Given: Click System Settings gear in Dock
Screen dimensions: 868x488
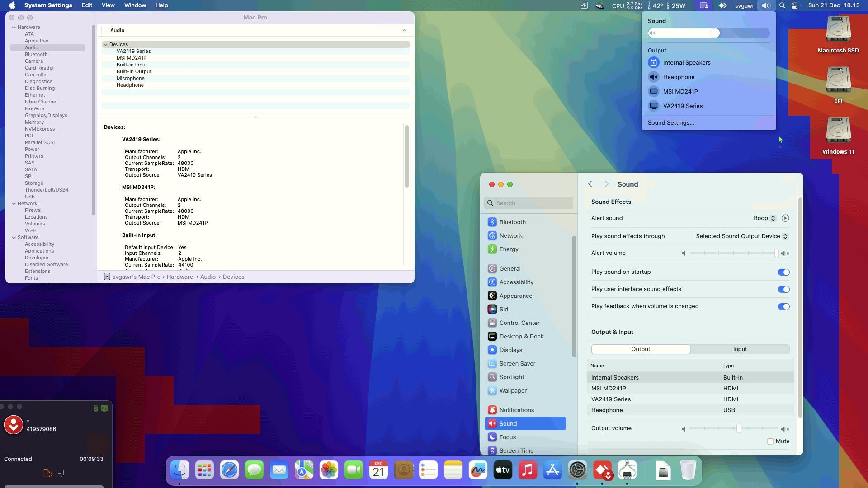Looking at the screenshot, I should click(577, 470).
